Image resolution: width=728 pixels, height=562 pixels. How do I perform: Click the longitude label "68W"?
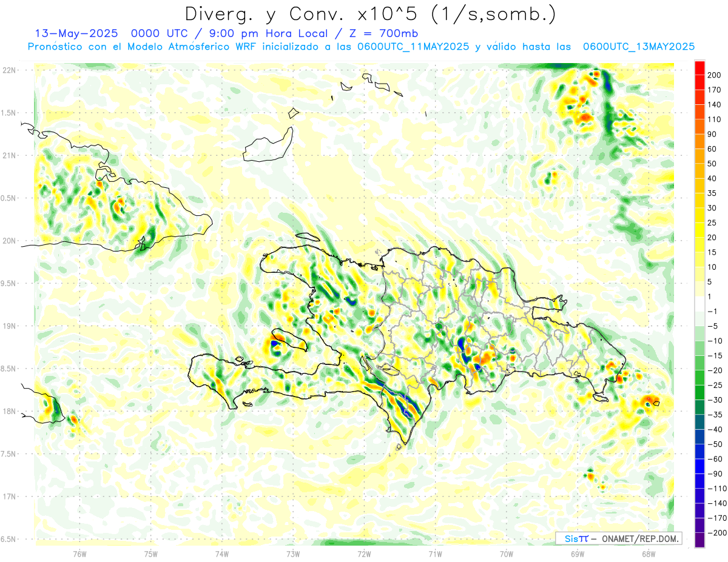point(649,553)
